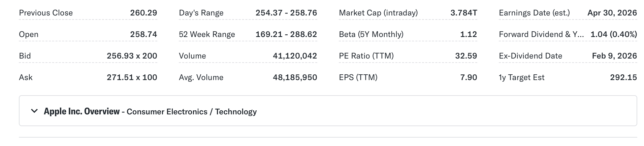The width and height of the screenshot is (644, 146).
Task: Click the Consumer Electronics / Technology text
Action: tap(192, 112)
